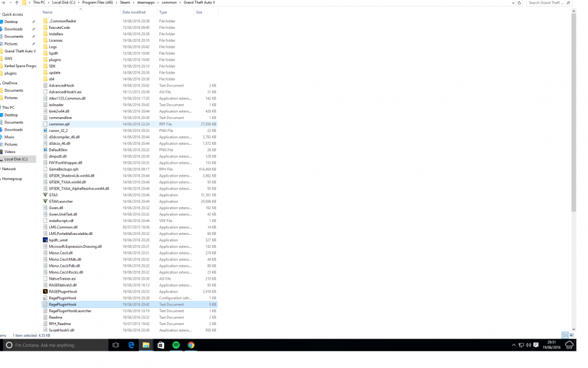Select the cursor_32_2 PNG file icon
Image resolution: width=588 pixels, height=368 pixels.
45,130
